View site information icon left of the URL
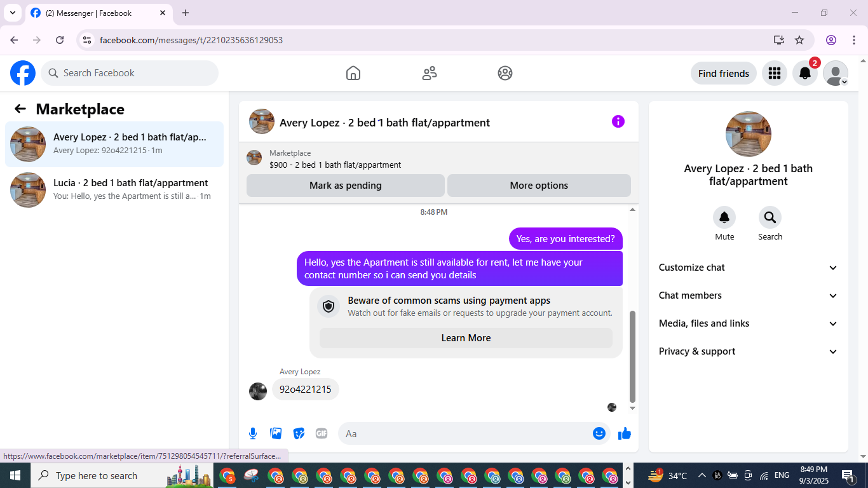868x488 pixels. [88, 40]
